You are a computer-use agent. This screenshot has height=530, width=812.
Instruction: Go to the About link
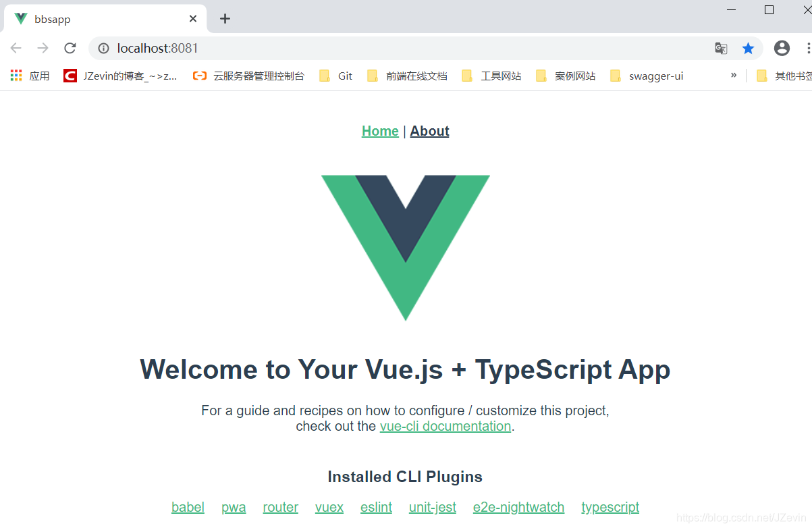click(x=429, y=131)
